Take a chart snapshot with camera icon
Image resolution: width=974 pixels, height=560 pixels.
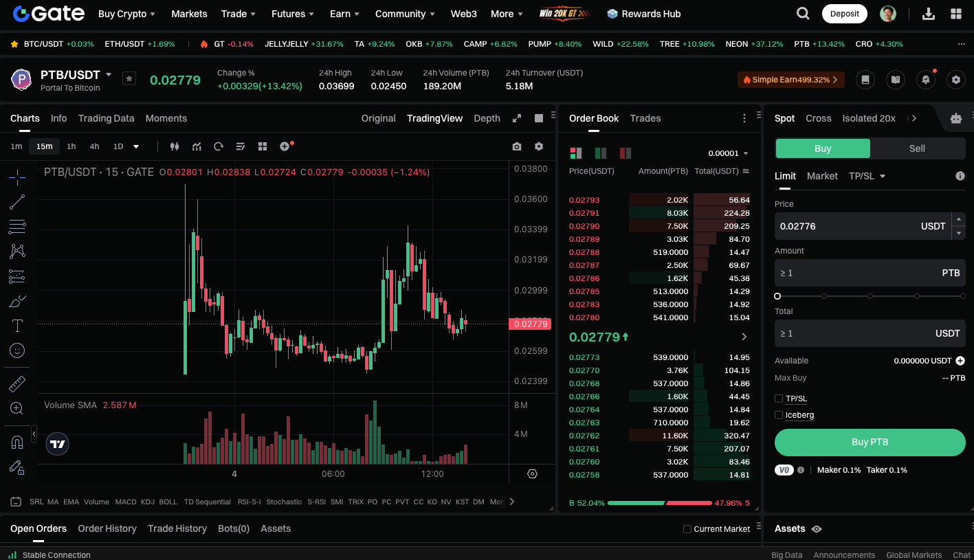[x=517, y=146]
